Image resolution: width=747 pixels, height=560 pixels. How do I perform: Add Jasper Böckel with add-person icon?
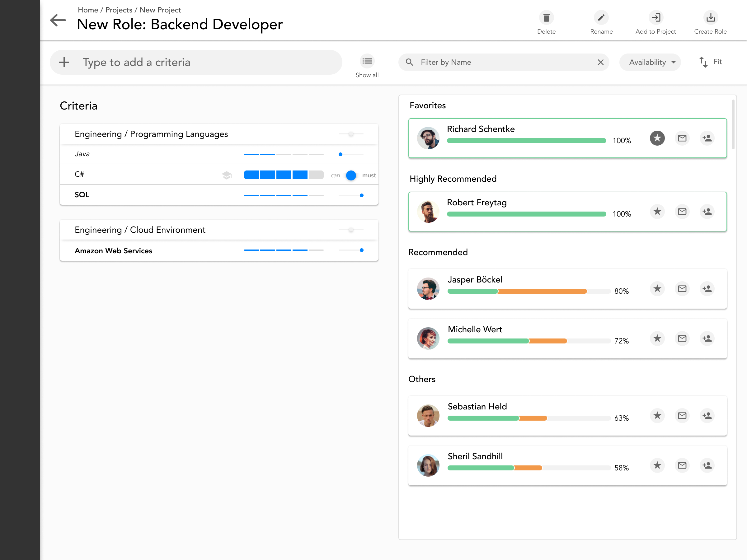pos(707,289)
